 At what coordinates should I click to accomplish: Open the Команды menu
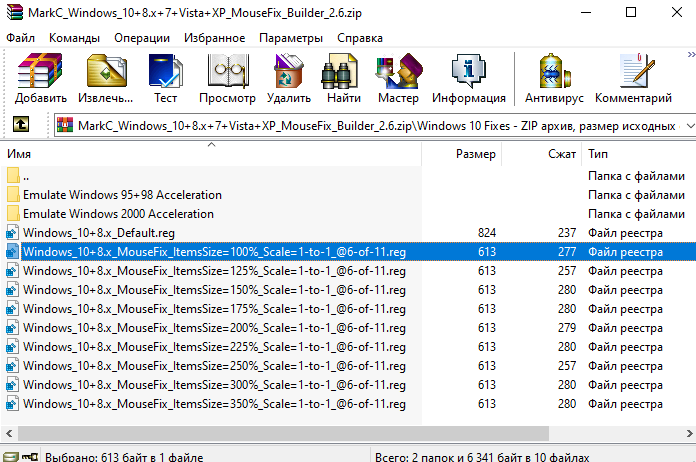click(x=74, y=38)
